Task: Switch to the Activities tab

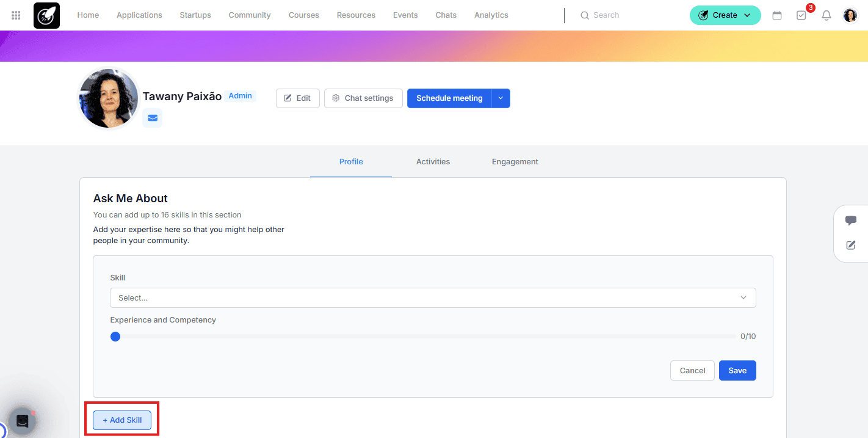Action: pos(433,162)
